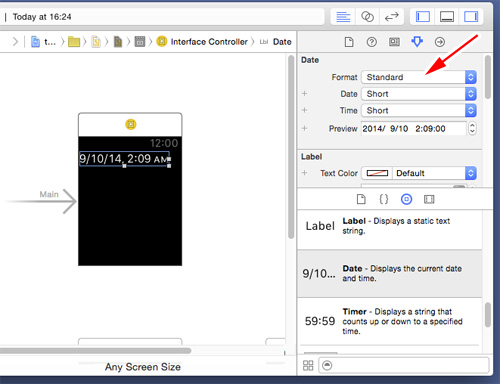Viewport: 500px width, 384px height.
Task: Select the Date object in the library
Action: (389, 274)
